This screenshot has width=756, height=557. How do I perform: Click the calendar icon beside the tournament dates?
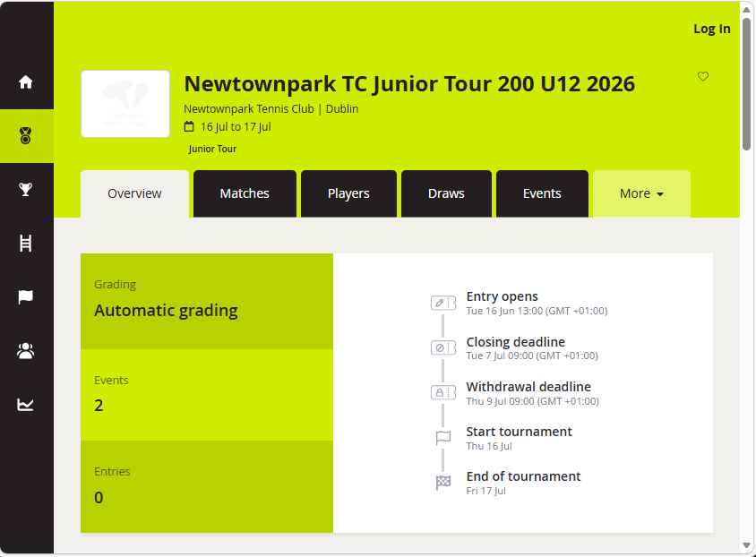coord(190,127)
